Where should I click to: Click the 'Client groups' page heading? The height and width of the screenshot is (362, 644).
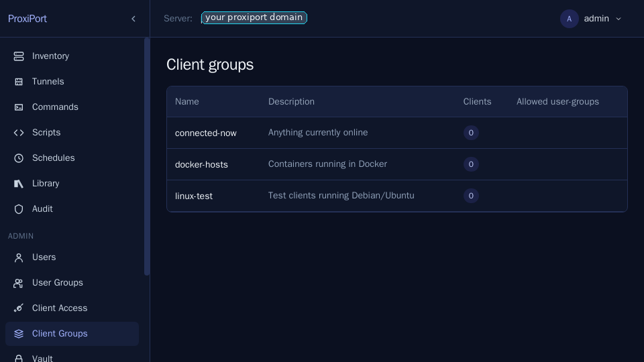[x=210, y=65]
